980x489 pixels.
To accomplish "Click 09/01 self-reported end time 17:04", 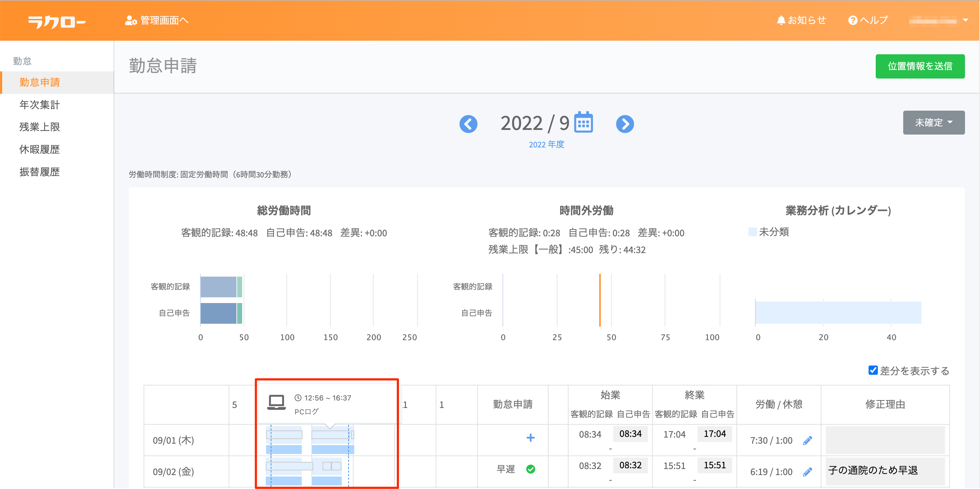I will pos(714,434).
